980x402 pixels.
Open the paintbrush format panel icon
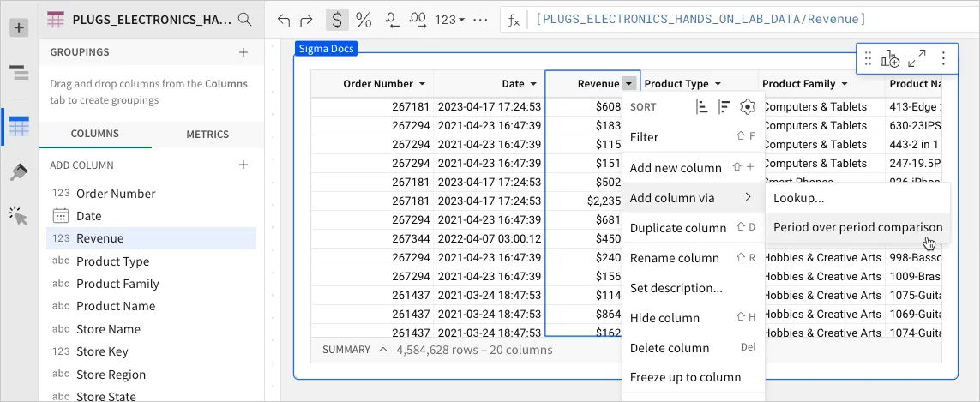[x=20, y=172]
